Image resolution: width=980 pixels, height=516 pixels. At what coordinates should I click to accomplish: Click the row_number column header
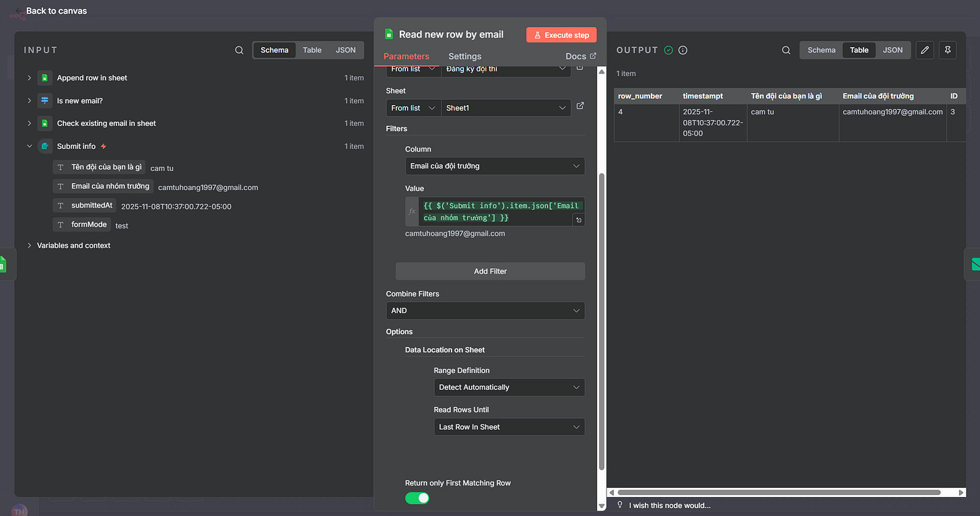click(x=647, y=96)
